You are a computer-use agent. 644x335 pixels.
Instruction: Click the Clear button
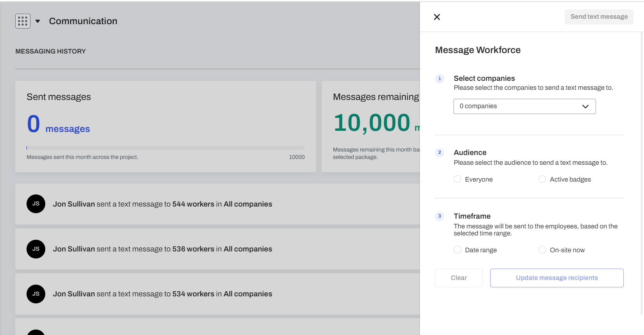459,278
